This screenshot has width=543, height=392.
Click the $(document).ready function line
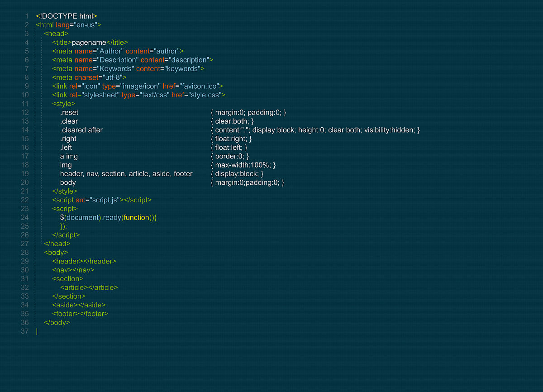click(x=108, y=218)
